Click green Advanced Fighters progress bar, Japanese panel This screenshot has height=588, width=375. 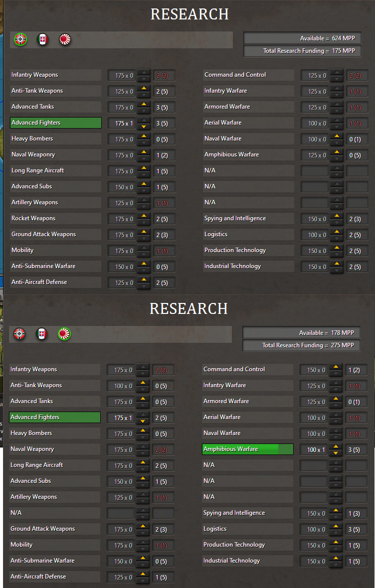55,417
